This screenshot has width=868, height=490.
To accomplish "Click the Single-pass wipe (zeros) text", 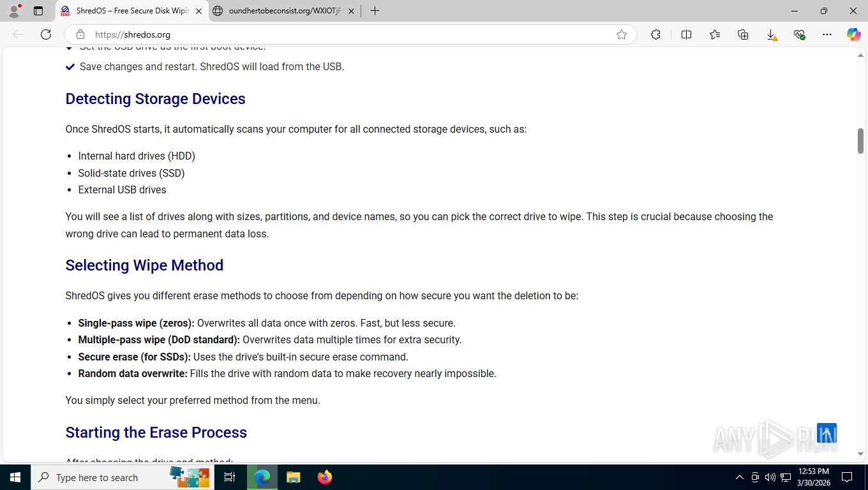I will click(x=136, y=323).
